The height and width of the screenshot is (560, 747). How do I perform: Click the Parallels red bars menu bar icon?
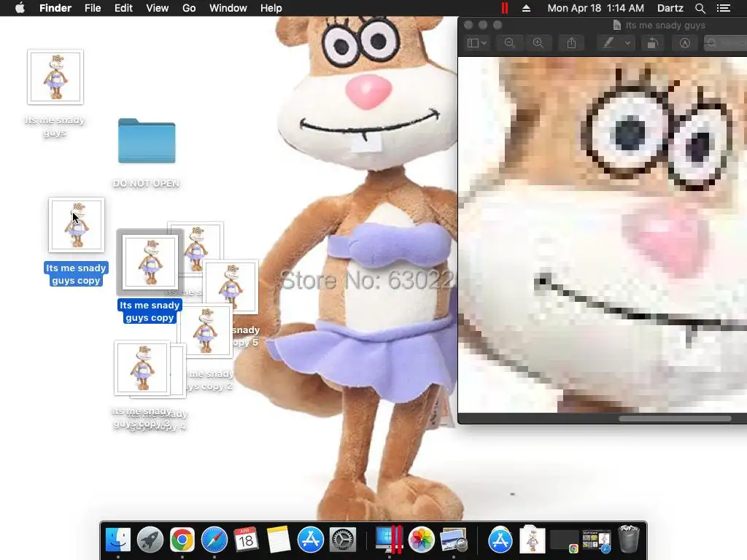pyautogui.click(x=505, y=8)
